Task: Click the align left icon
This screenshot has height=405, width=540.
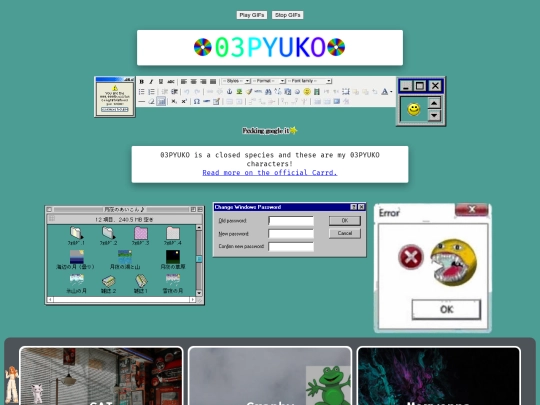Action: point(184,82)
